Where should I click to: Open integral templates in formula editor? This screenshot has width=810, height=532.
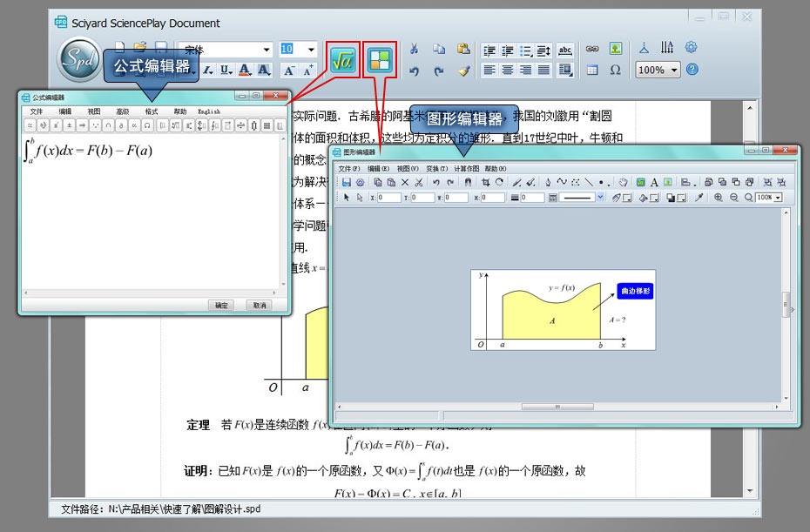[215, 125]
